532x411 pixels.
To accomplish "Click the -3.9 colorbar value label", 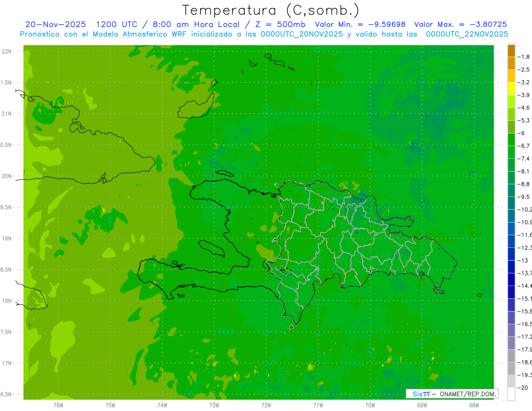I will coord(524,95).
